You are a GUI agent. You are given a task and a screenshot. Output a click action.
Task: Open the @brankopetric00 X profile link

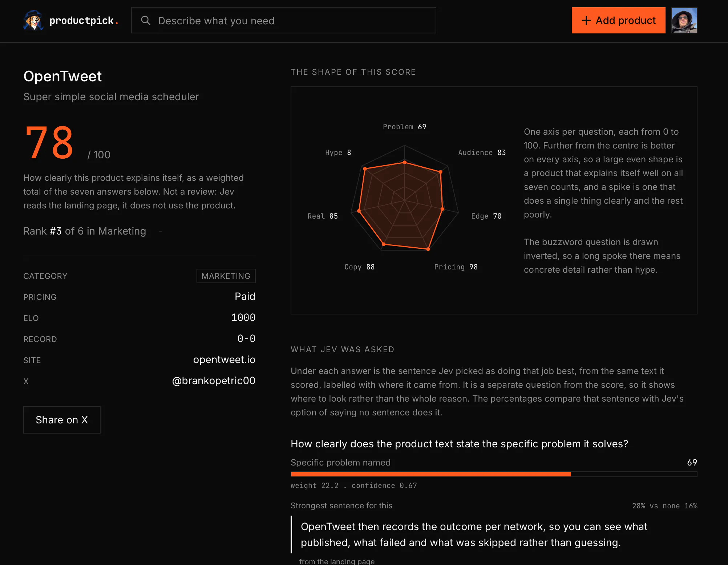click(x=214, y=381)
